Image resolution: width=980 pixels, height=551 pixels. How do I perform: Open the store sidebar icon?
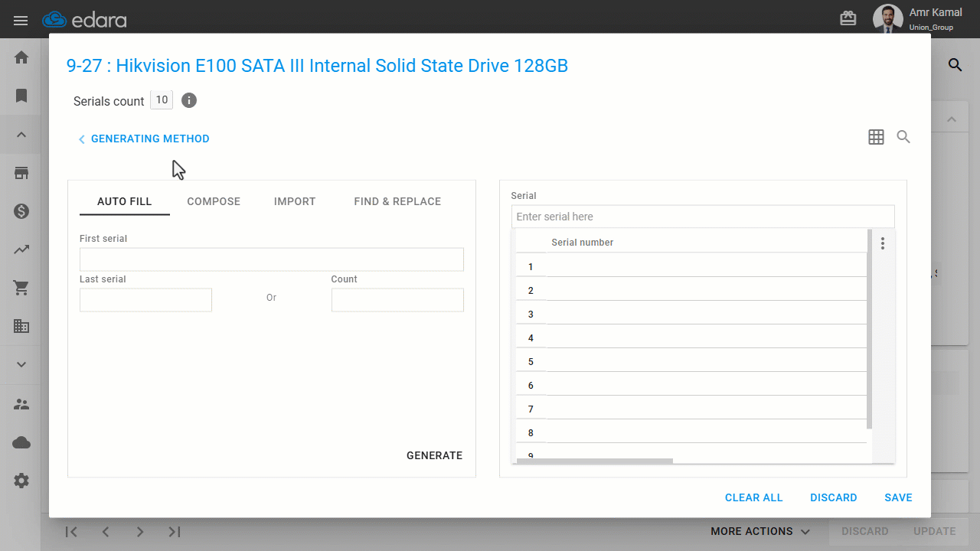tap(21, 173)
